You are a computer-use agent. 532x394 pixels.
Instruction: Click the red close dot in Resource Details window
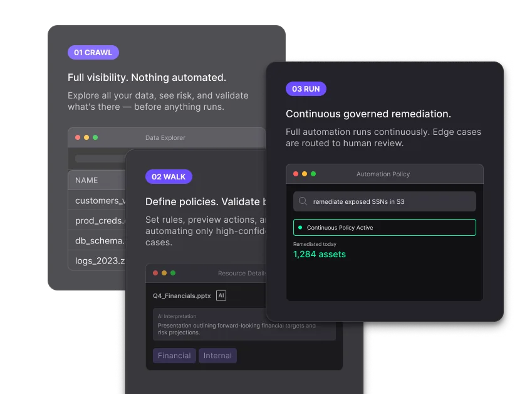point(155,273)
